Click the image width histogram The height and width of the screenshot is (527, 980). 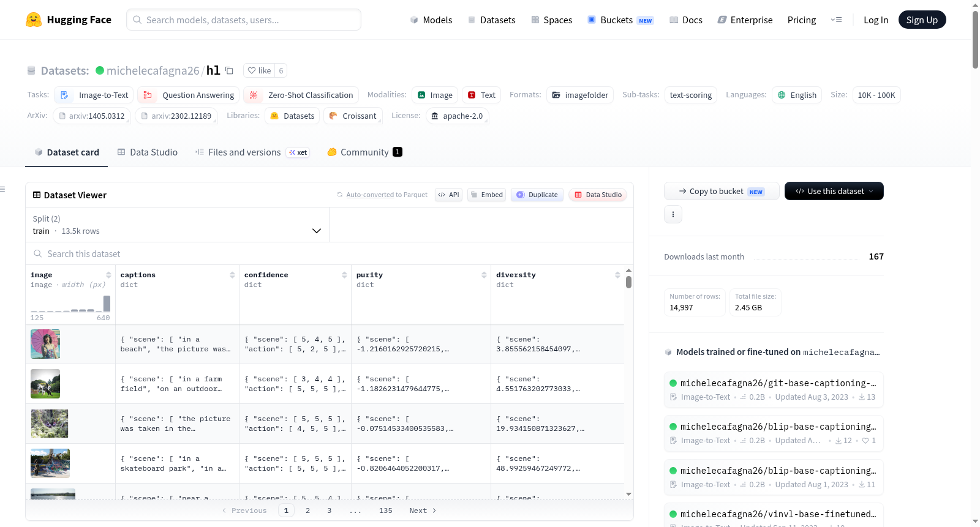point(70,304)
